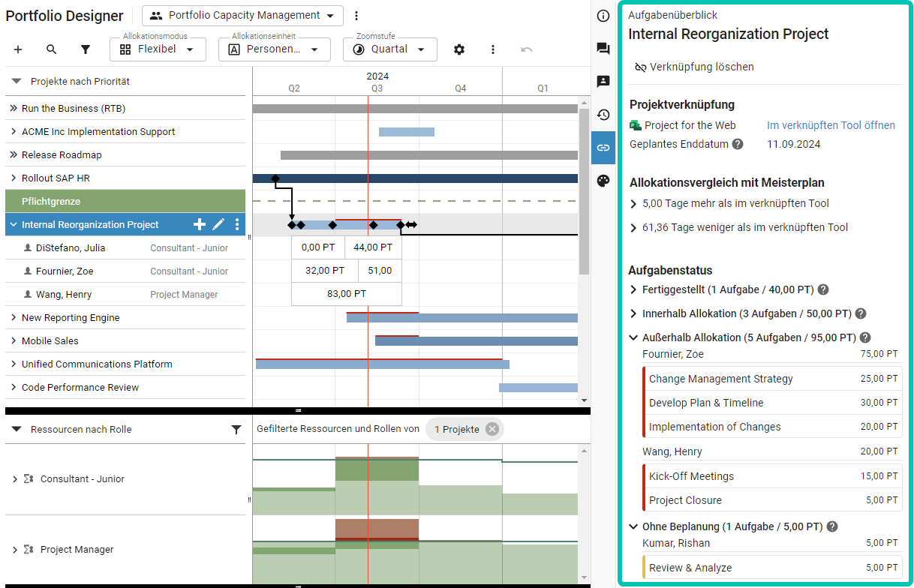Select Unified Communications Platform row

(125, 364)
